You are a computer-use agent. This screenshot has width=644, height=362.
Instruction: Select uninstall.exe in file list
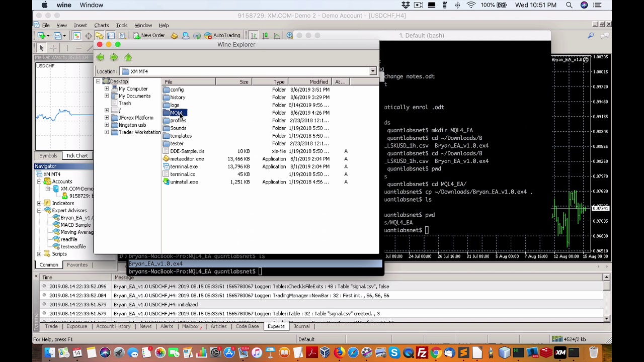pyautogui.click(x=180, y=182)
